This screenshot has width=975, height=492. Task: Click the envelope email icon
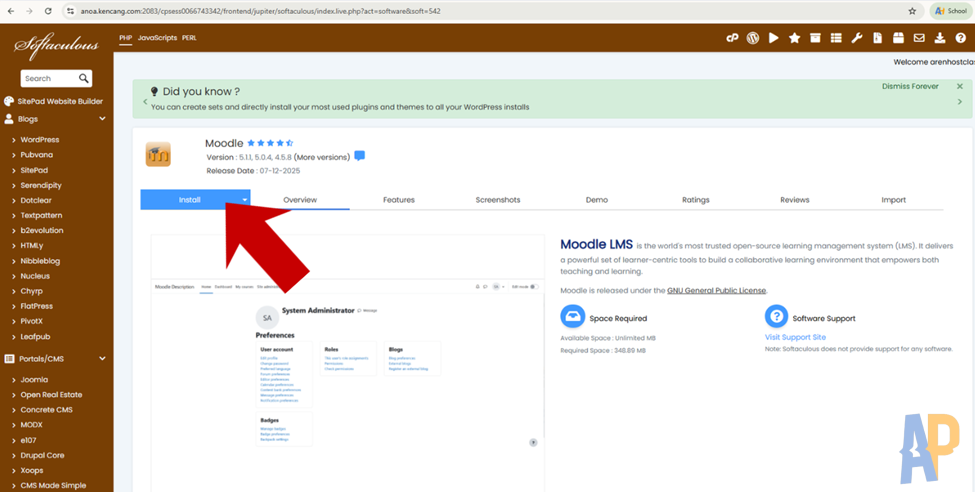coord(919,38)
